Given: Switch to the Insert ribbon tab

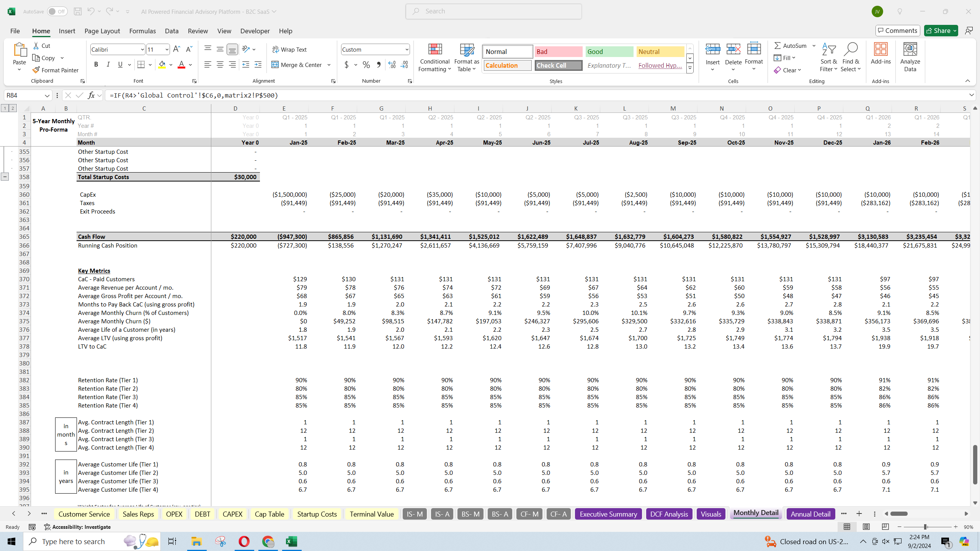Looking at the screenshot, I should click(67, 31).
